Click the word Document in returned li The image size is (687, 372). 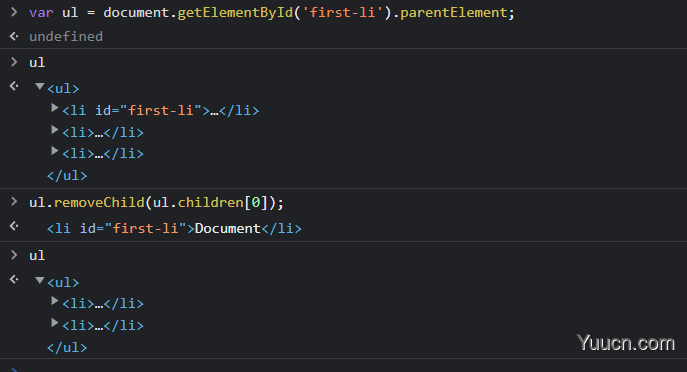click(228, 229)
